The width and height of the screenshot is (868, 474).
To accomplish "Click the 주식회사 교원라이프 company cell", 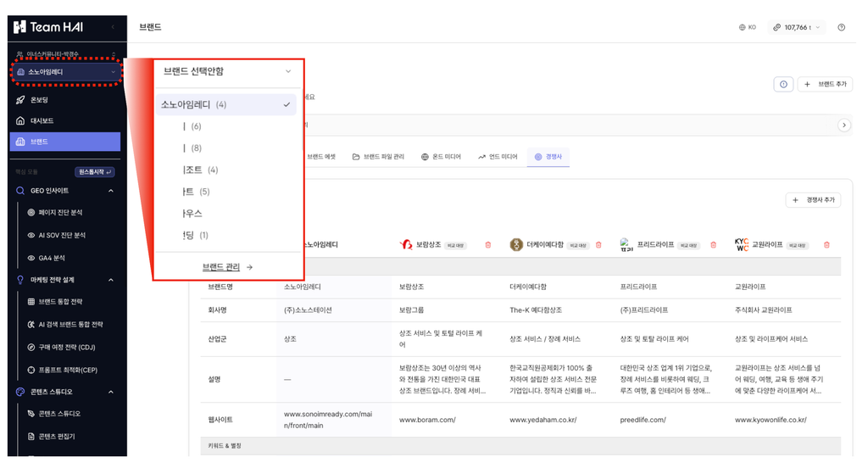I will click(x=764, y=310).
